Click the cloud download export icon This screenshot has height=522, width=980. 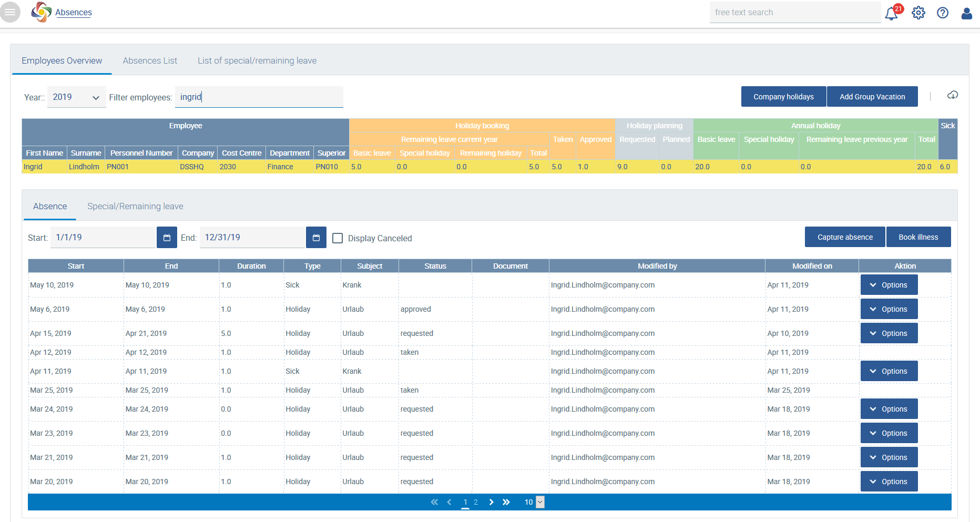[953, 95]
